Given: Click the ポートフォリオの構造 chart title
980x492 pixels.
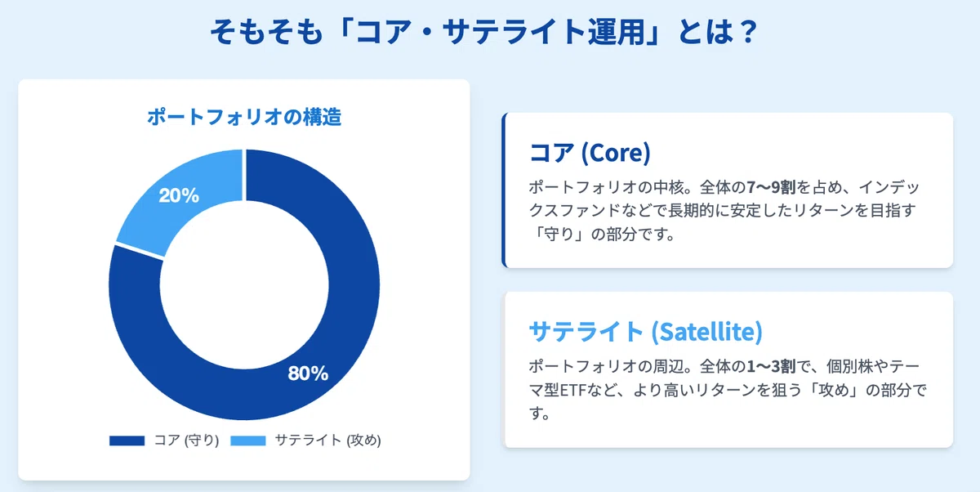Looking at the screenshot, I should [244, 117].
